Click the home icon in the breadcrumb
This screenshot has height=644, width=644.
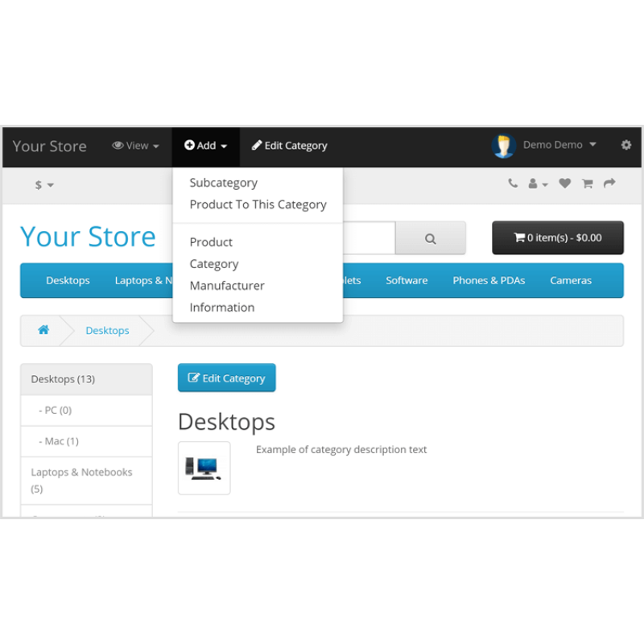pyautogui.click(x=43, y=330)
